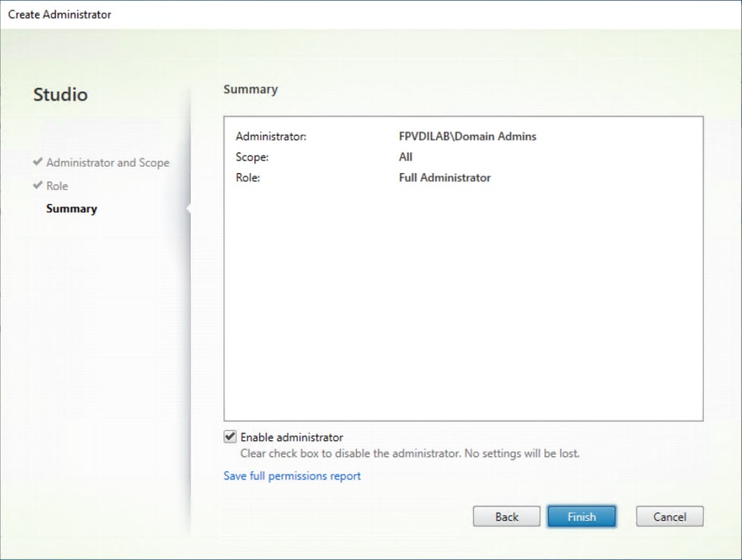Click the Summary page heading
This screenshot has height=560, width=742.
(x=251, y=89)
